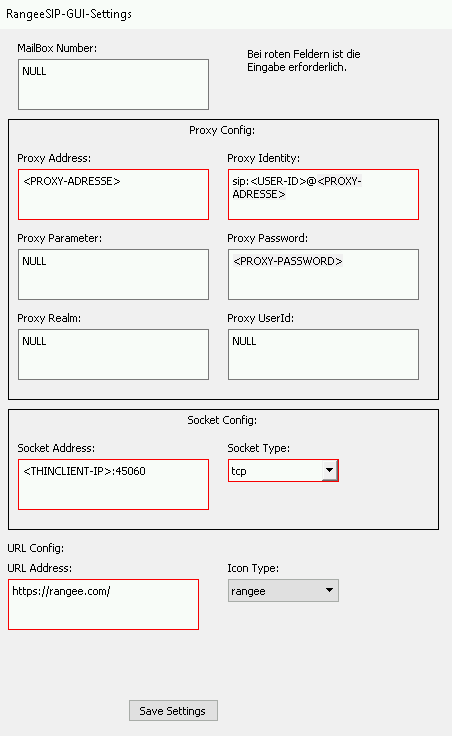Viewport: 452px width, 736px height.
Task: Click the Proxy Realm input field
Action: click(x=113, y=354)
